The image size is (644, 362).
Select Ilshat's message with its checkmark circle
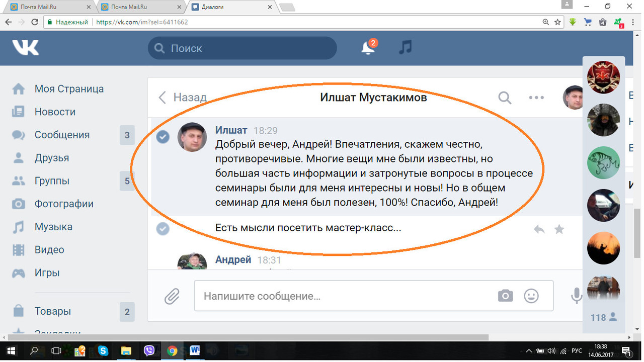tap(163, 137)
